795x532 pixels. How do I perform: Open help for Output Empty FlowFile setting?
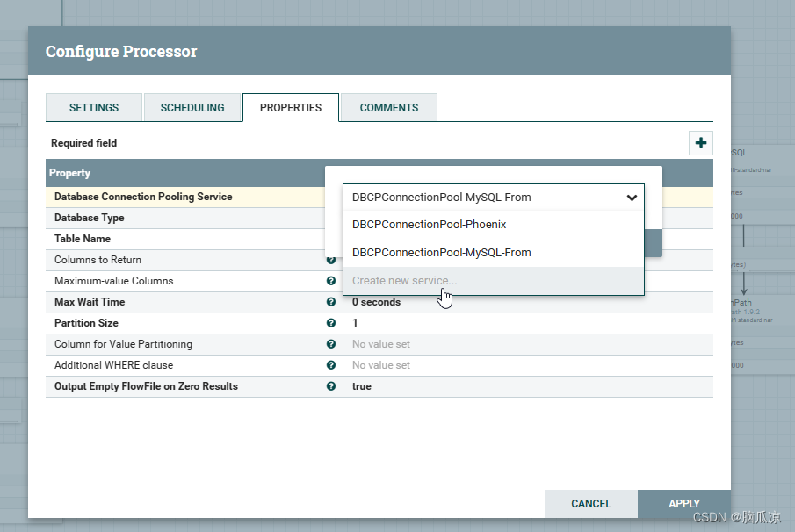tap(331, 386)
